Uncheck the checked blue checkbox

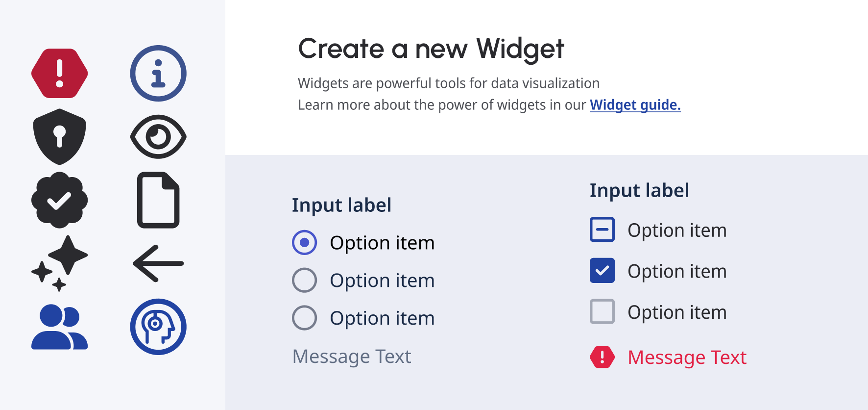(602, 271)
